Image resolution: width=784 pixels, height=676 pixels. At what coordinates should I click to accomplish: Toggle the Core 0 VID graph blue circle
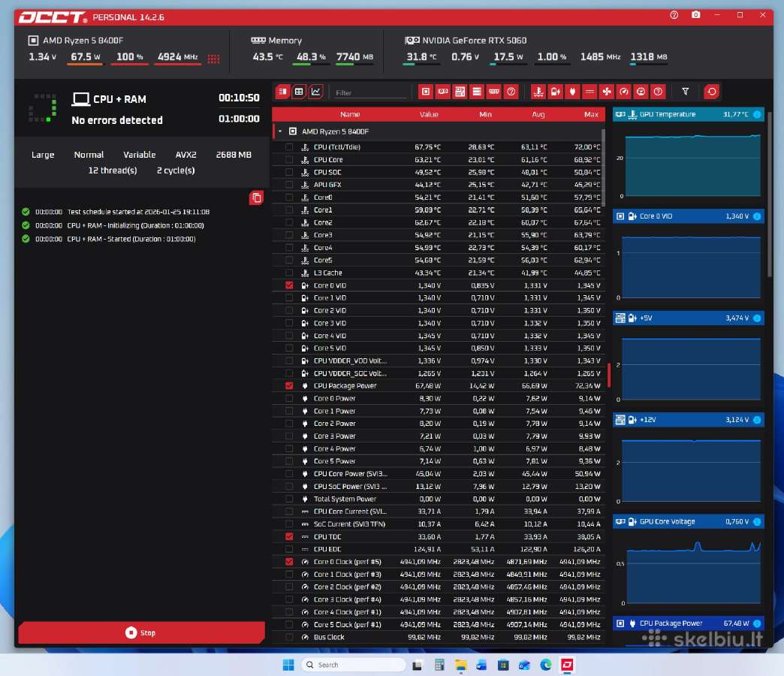[757, 216]
